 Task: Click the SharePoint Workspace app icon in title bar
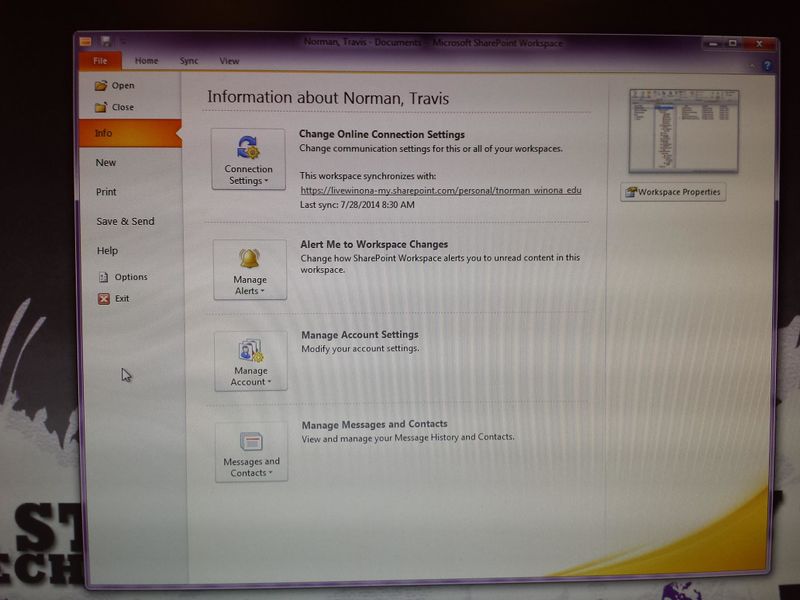(86, 42)
